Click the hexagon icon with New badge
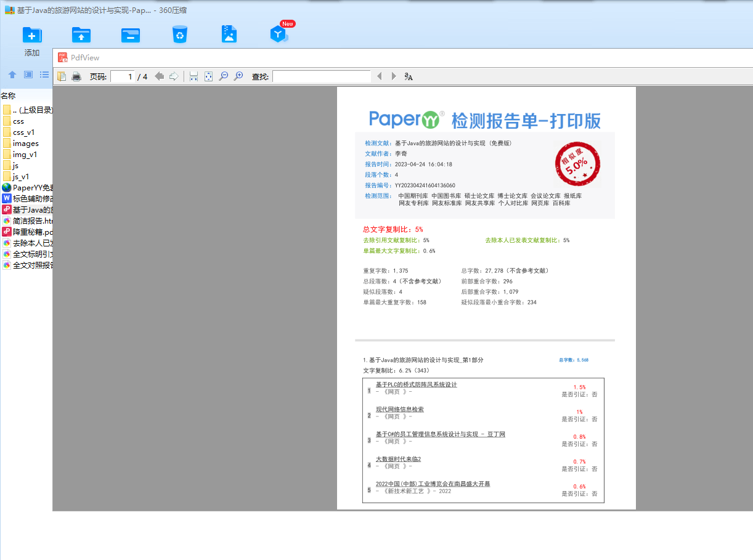The image size is (753, 560). click(x=279, y=34)
